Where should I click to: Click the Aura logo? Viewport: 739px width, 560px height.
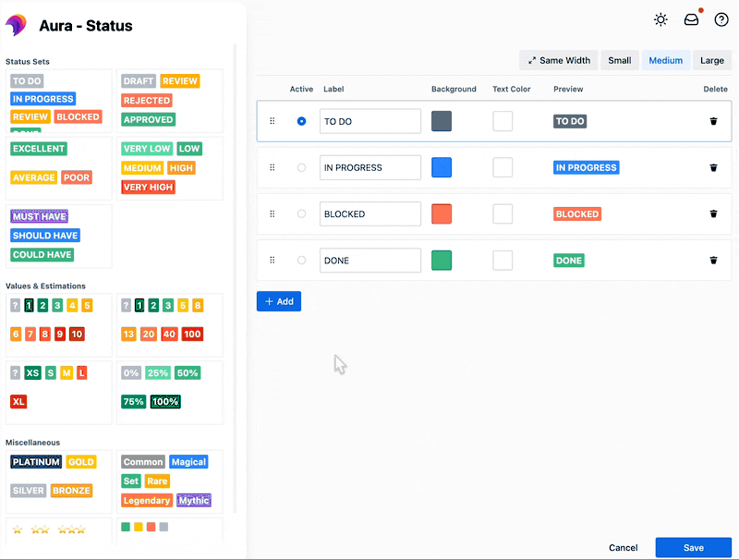[x=16, y=24]
